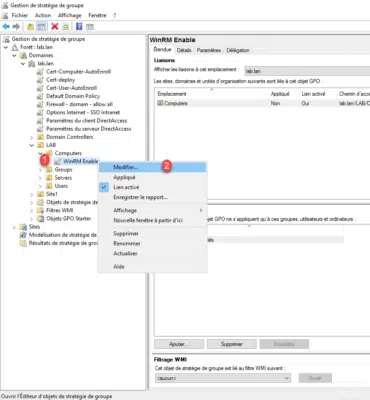The height and width of the screenshot is (400, 370).
Task: Switch to the Détails tab
Action: [184, 50]
